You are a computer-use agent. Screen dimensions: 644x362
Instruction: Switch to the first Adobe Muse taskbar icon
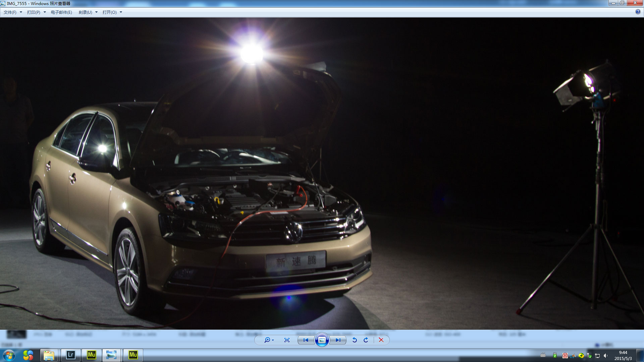coord(91,355)
